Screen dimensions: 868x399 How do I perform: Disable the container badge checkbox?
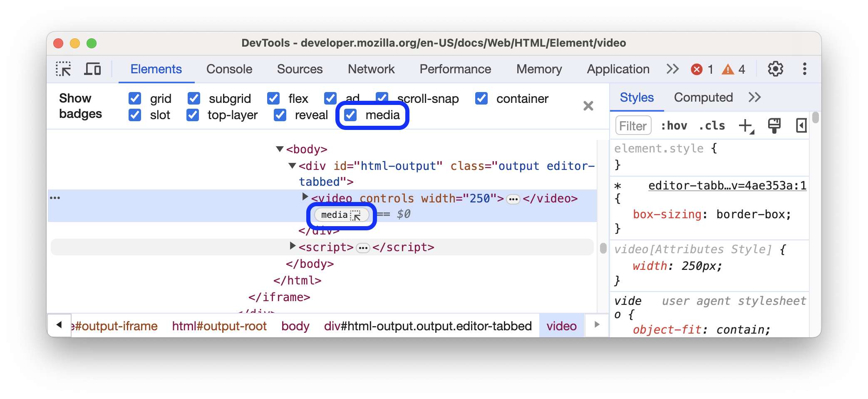click(481, 99)
